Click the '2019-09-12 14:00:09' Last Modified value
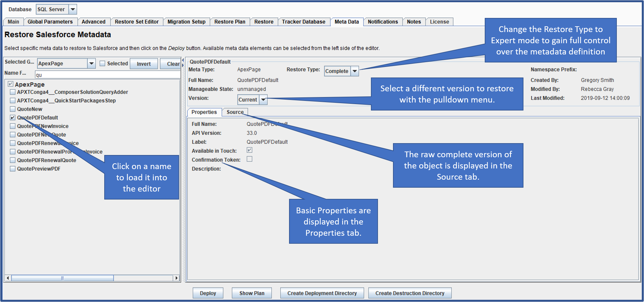Viewport: 644px width, 302px height. [605, 98]
